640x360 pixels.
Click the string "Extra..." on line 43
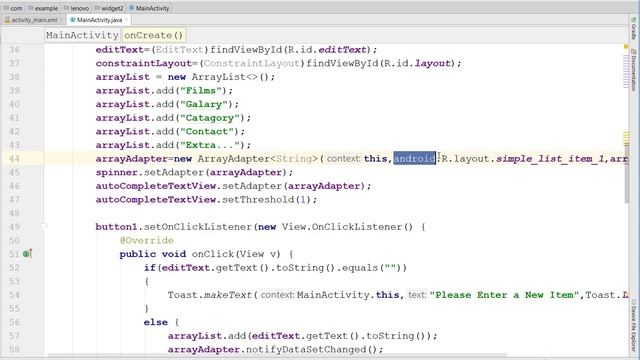click(210, 145)
